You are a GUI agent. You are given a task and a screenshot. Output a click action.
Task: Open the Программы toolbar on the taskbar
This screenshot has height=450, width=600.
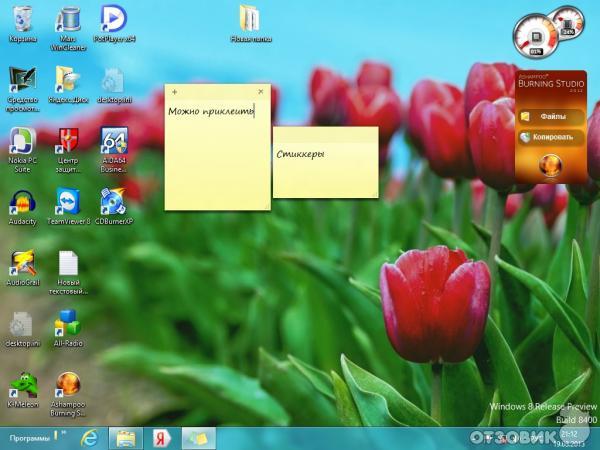(x=31, y=438)
